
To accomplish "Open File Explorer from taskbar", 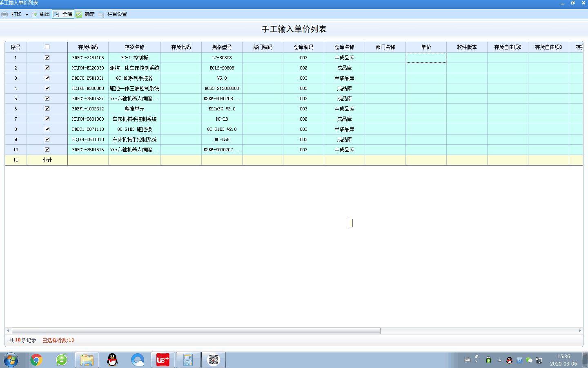I will tap(87, 360).
